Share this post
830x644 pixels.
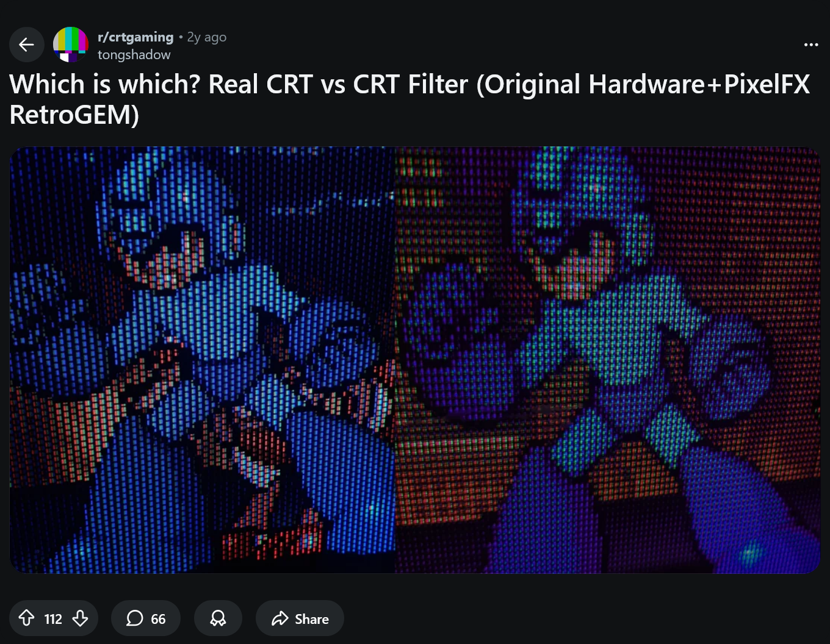coord(300,618)
